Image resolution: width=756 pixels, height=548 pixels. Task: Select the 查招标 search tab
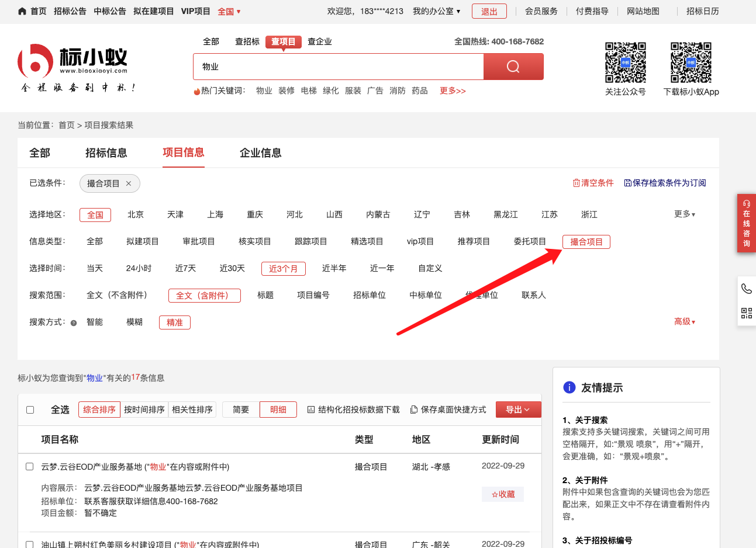[x=247, y=41]
